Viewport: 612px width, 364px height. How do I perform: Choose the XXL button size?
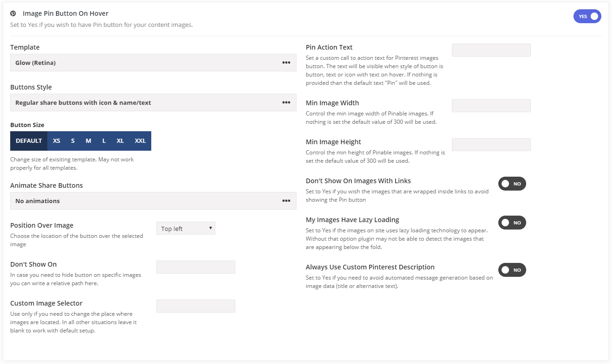141,141
